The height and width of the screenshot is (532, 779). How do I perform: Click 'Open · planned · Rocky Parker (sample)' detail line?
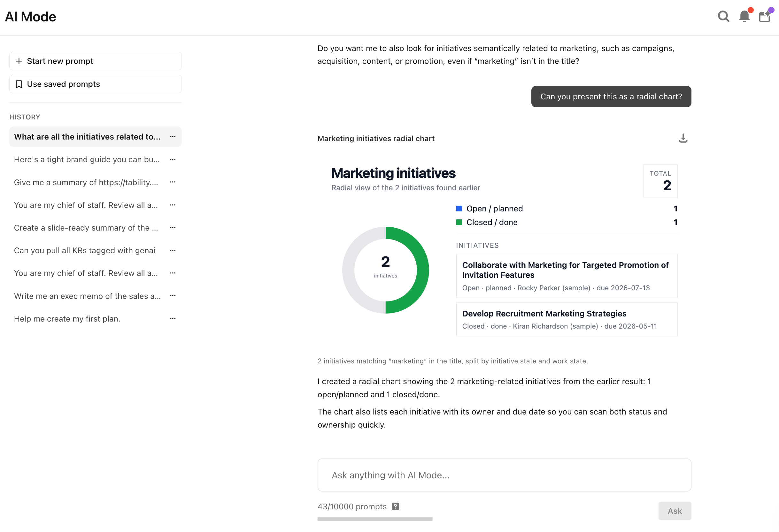tap(556, 288)
